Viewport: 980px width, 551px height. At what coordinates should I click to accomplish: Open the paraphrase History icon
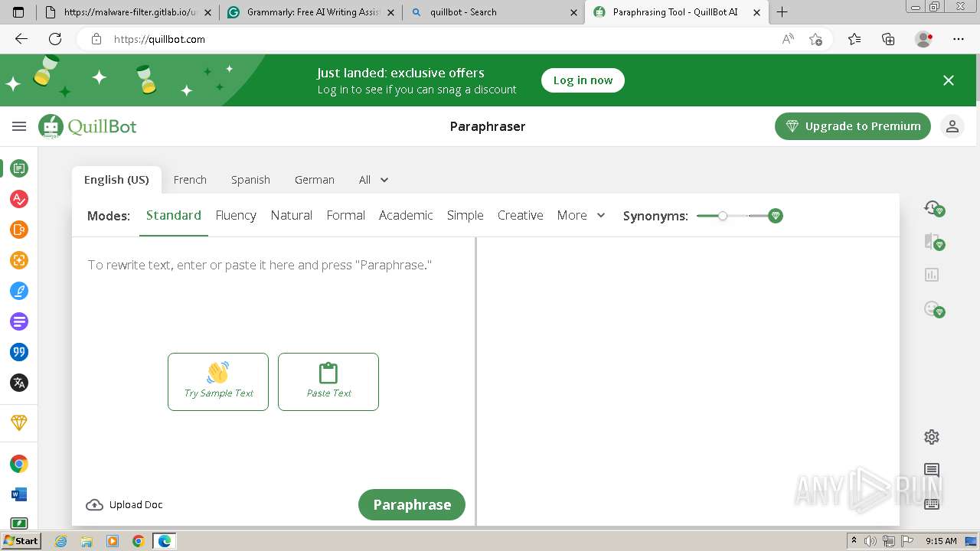933,208
